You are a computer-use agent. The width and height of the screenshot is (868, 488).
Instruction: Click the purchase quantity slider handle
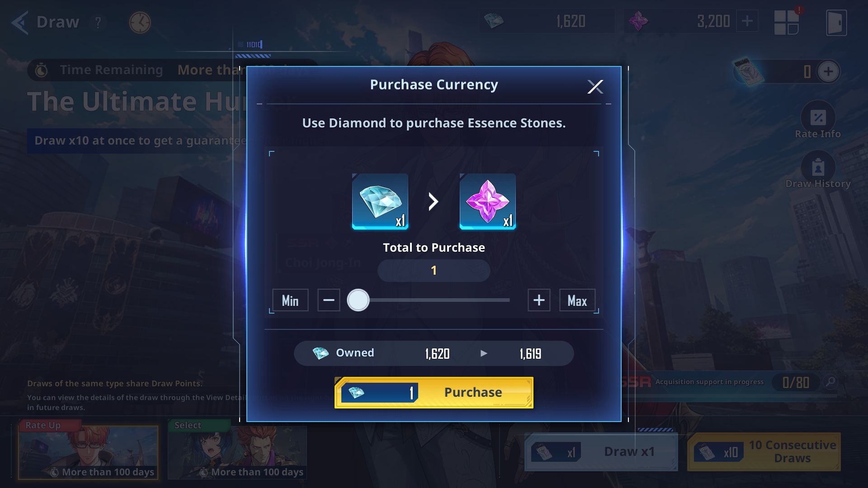coord(358,300)
